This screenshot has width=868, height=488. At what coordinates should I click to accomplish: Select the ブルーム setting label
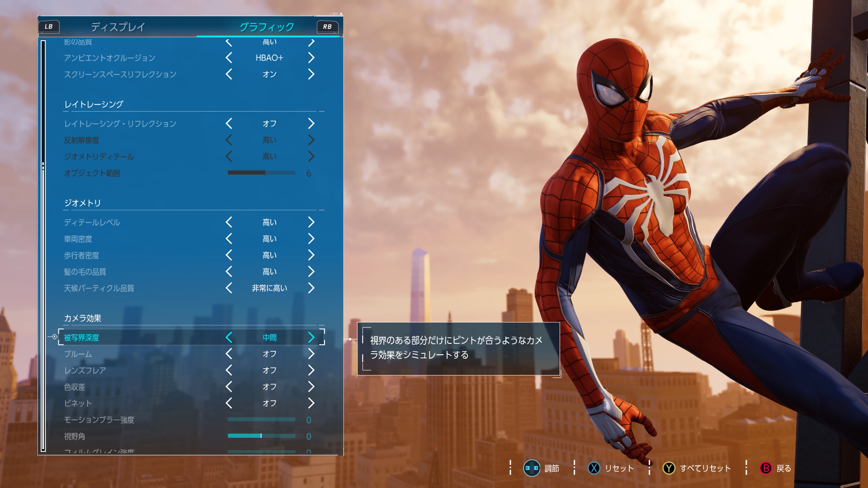(x=78, y=354)
